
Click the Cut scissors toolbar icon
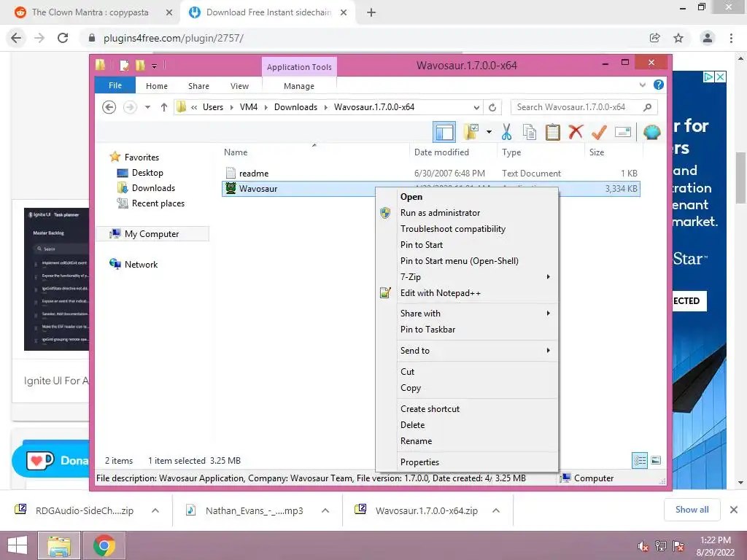pos(506,132)
